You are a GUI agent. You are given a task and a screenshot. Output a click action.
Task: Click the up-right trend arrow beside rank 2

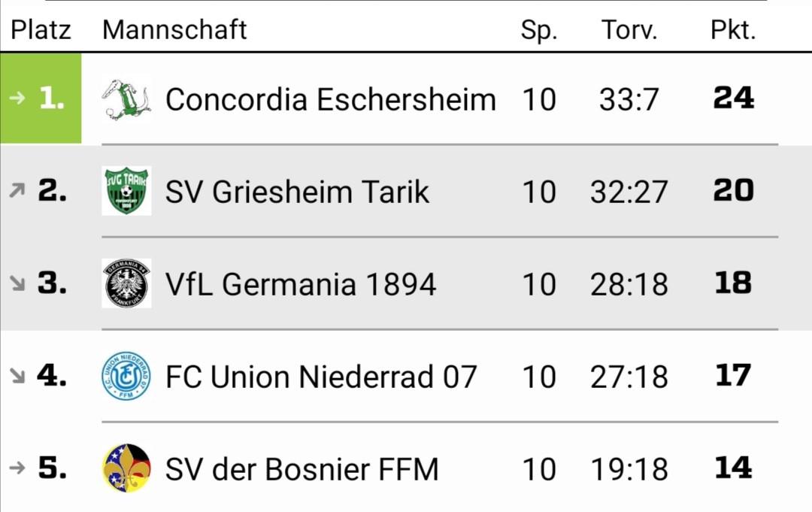(17, 190)
